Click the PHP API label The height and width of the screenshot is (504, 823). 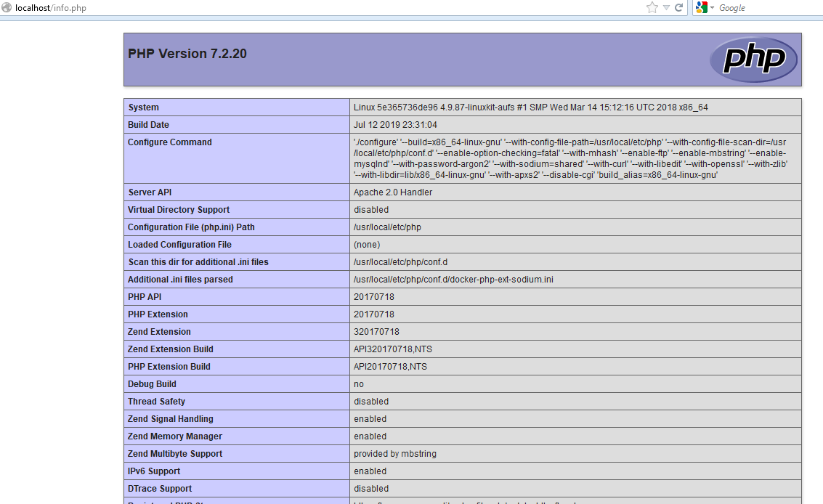[145, 296]
